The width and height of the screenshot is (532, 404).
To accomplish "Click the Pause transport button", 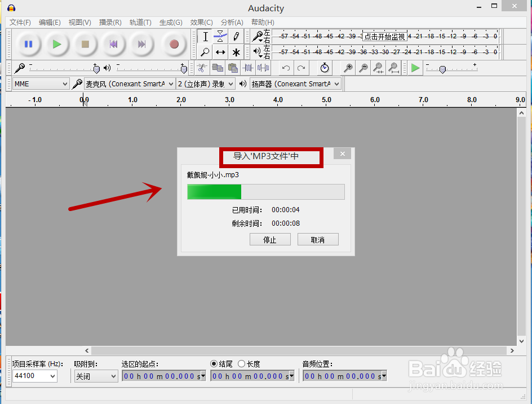I will [29, 44].
